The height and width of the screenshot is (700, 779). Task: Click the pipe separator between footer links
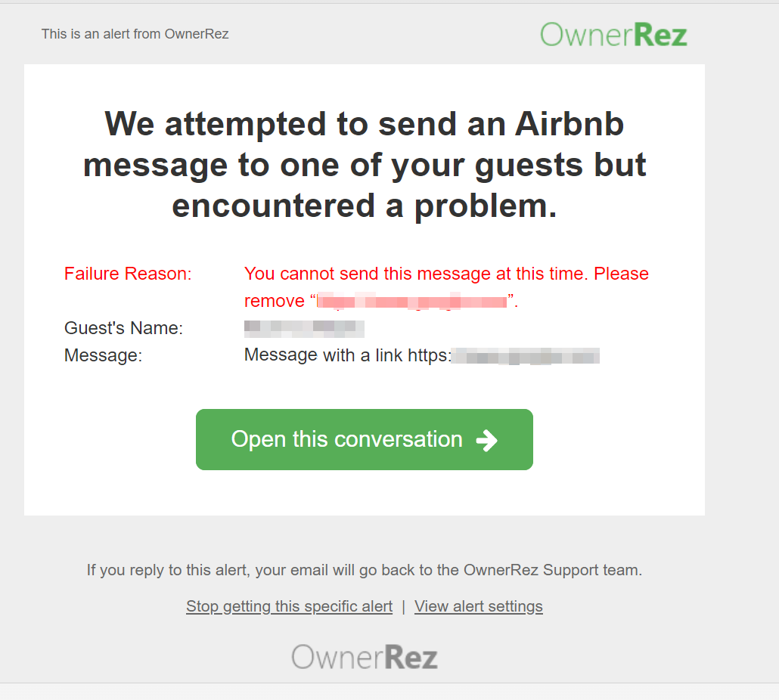tap(403, 607)
